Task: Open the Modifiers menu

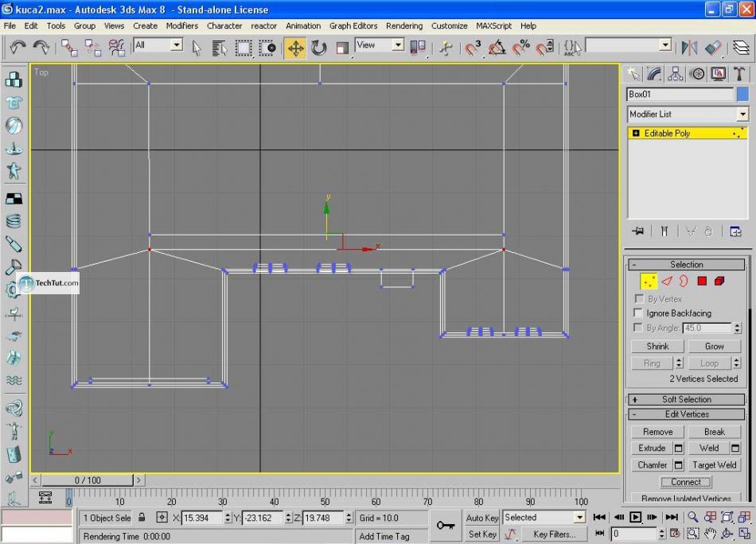Action: click(x=181, y=25)
